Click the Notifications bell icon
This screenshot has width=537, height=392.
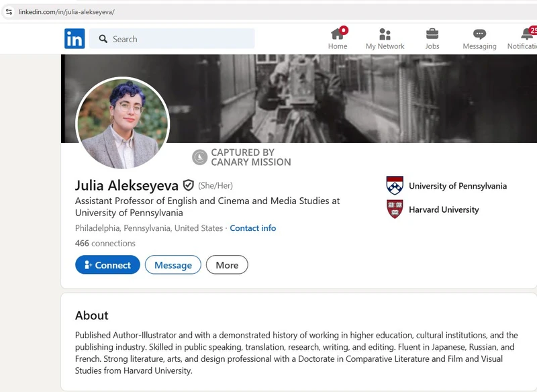(526, 34)
